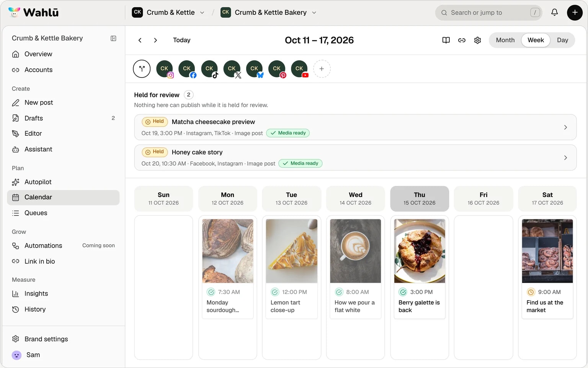
Task: Collapse the sidebar panel icon
Action: pyautogui.click(x=113, y=38)
